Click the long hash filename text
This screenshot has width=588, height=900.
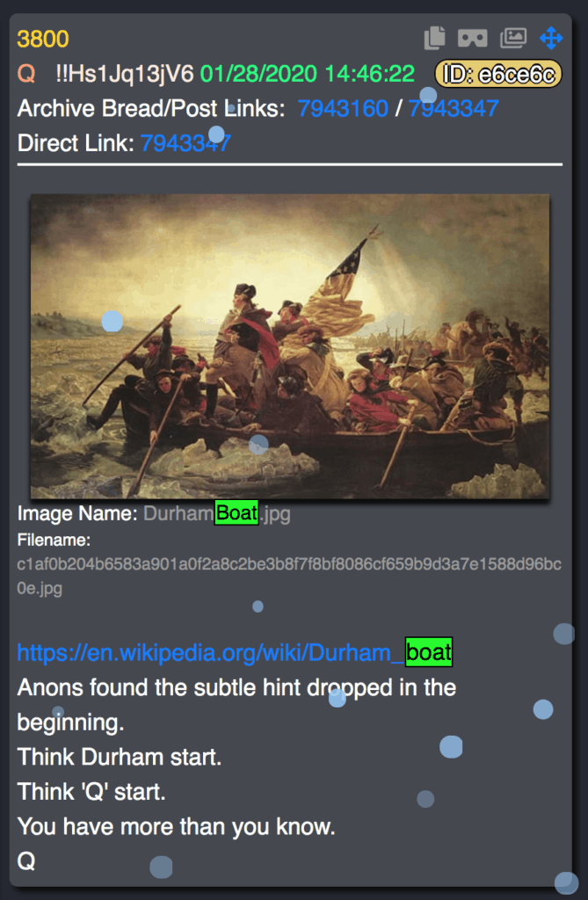[289, 577]
